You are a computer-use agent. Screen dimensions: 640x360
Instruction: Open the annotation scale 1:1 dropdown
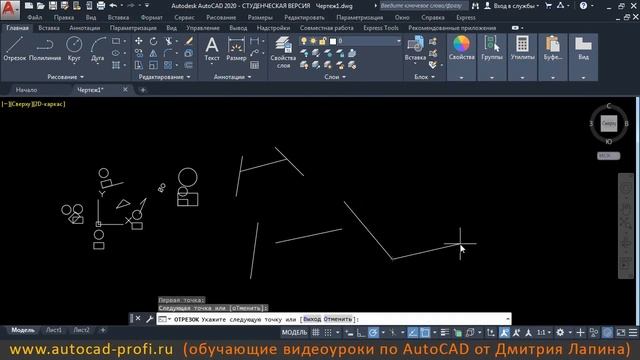(x=544, y=333)
